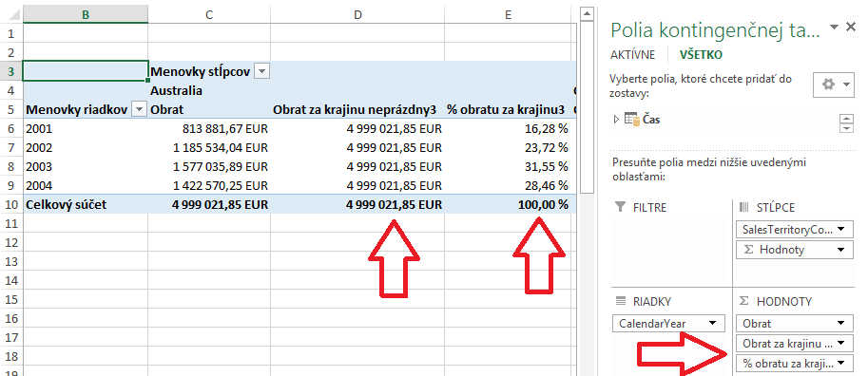Select the cell with 31,55 %
The width and height of the screenshot is (868, 376).
point(509,166)
